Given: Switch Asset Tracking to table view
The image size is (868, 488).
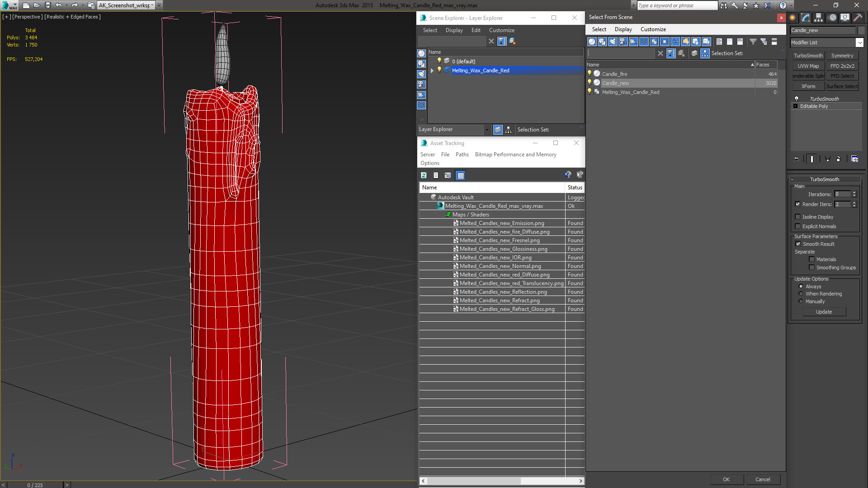Looking at the screenshot, I should point(460,175).
